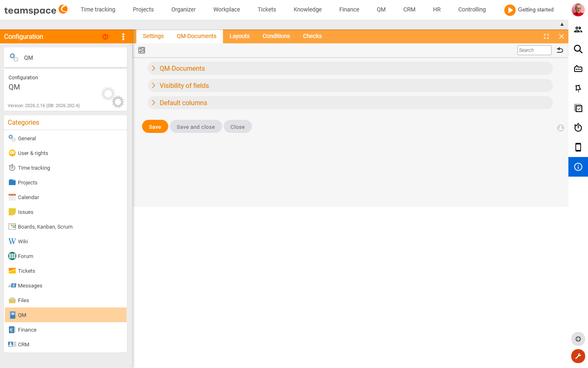Open the QM top menu
The image size is (588, 368).
coord(381,9)
